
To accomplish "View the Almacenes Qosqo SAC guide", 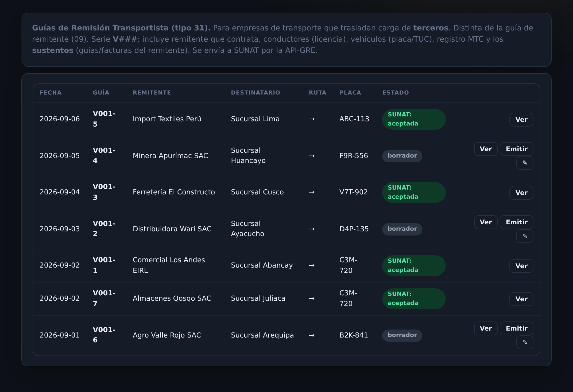I will tap(521, 299).
